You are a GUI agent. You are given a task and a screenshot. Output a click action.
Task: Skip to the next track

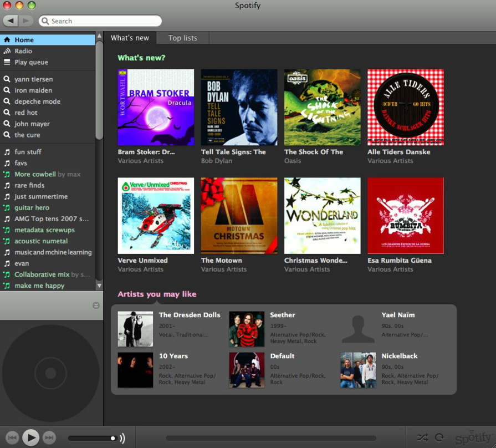(49, 437)
